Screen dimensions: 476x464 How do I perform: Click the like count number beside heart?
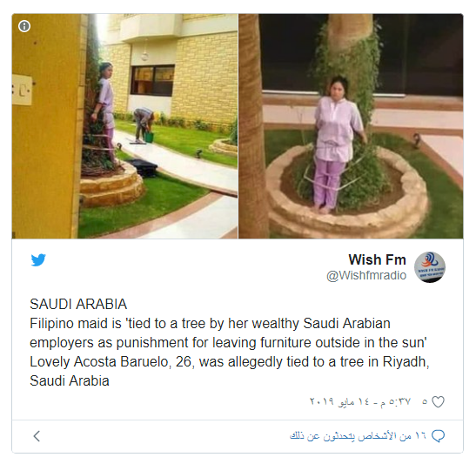(425, 401)
